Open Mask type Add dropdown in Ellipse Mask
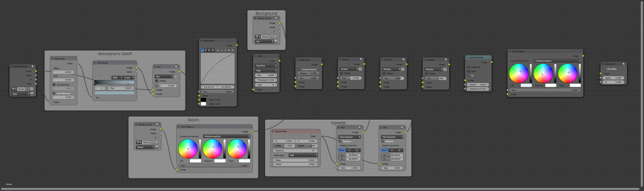 point(303,155)
